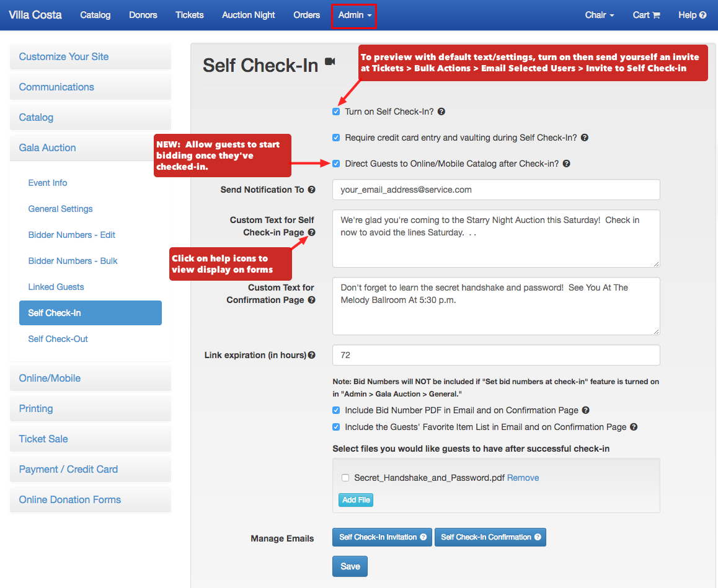The image size is (718, 588).
Task: Open Auction Night in the navbar
Action: (x=249, y=15)
